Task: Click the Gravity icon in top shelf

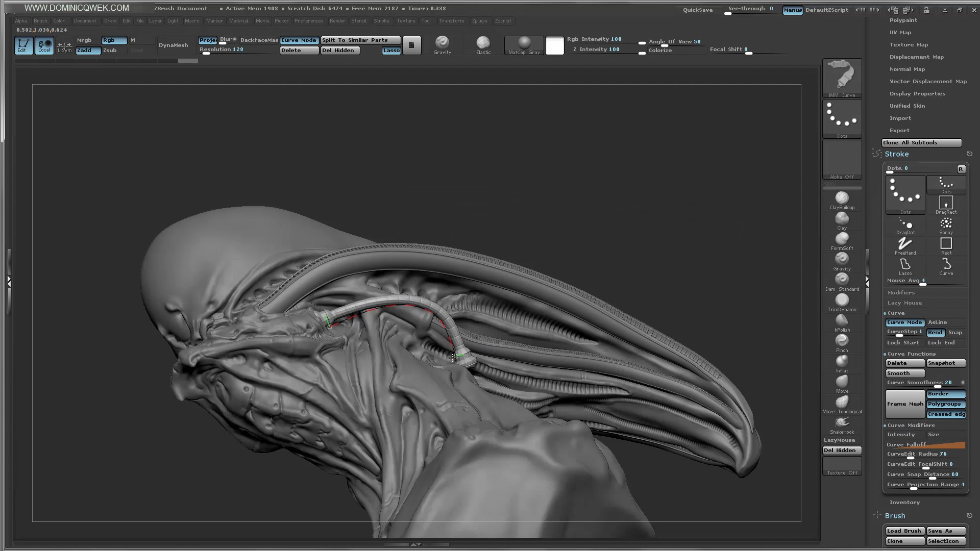Action: coord(442,43)
